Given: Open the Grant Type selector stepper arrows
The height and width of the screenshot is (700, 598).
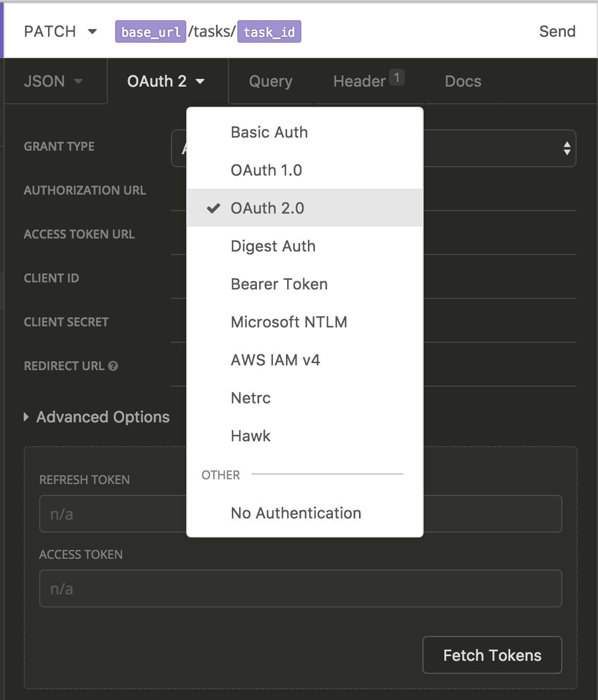Looking at the screenshot, I should pos(567,148).
